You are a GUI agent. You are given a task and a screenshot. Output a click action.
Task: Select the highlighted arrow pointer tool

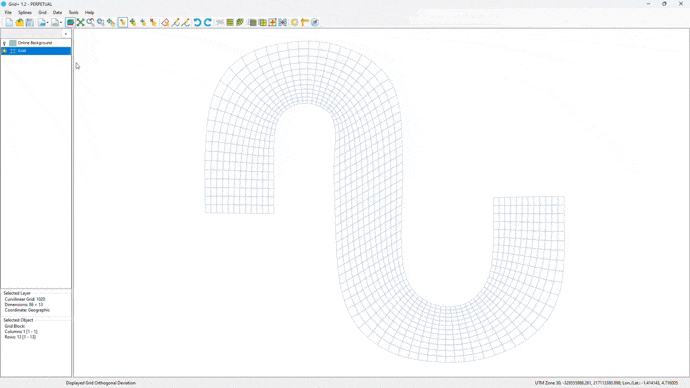click(123, 22)
